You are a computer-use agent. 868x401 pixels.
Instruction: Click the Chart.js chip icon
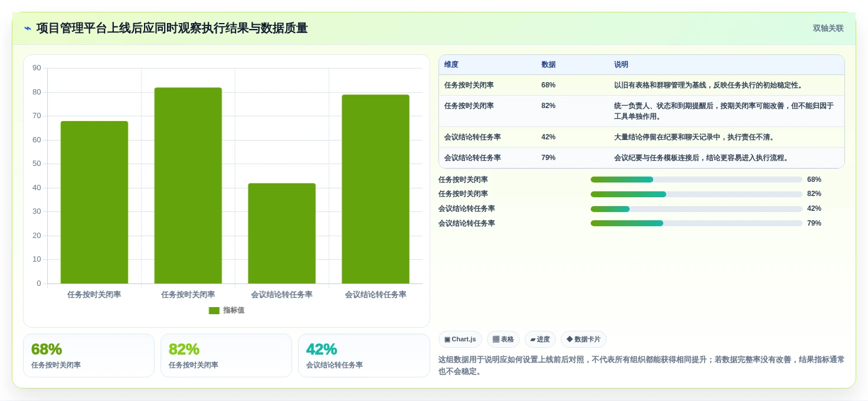coord(447,340)
